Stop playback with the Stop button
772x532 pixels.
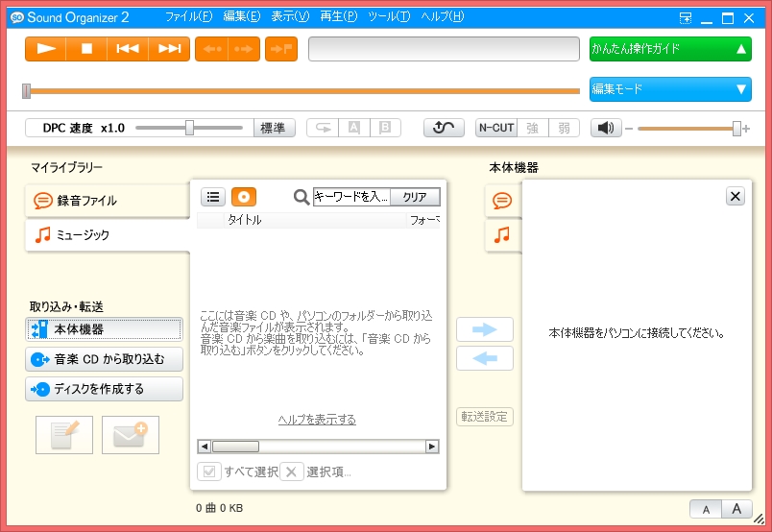(x=86, y=49)
